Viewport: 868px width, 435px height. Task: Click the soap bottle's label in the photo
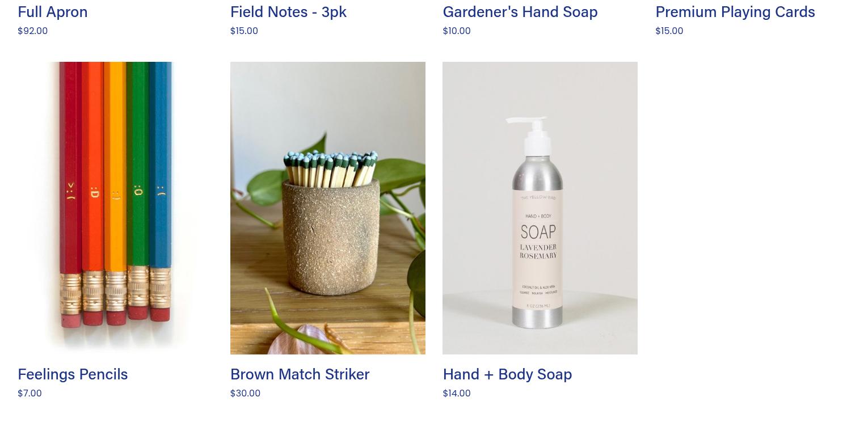pyautogui.click(x=539, y=250)
